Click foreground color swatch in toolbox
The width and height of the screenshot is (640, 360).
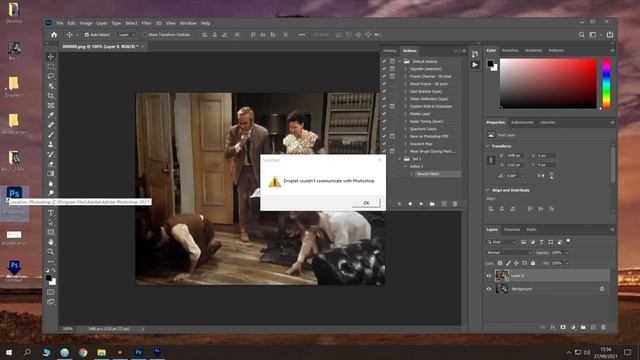click(49, 278)
